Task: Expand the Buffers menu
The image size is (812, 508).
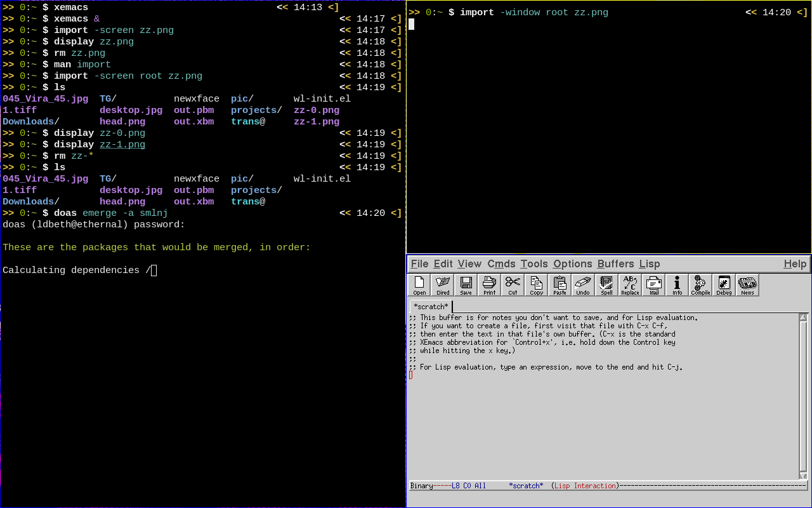Action: pyautogui.click(x=615, y=264)
